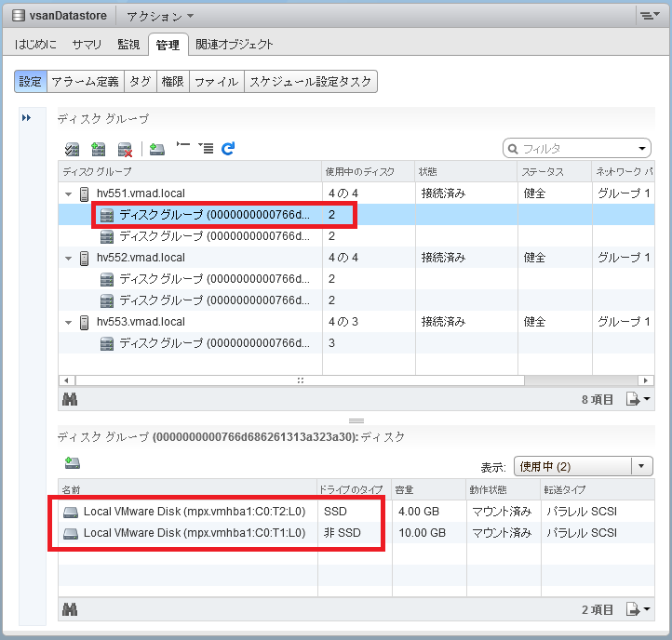Collapse the hv553.vmad.local host node
The image size is (672, 640).
tap(68, 322)
